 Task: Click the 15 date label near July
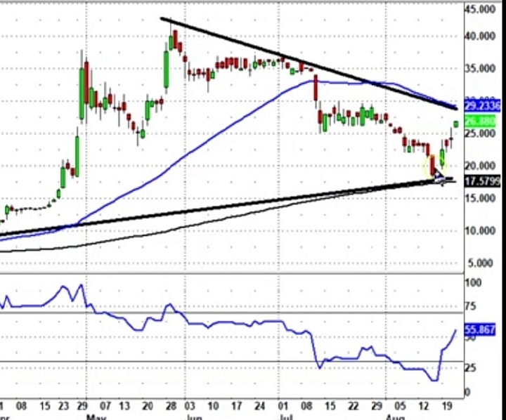tap(330, 406)
